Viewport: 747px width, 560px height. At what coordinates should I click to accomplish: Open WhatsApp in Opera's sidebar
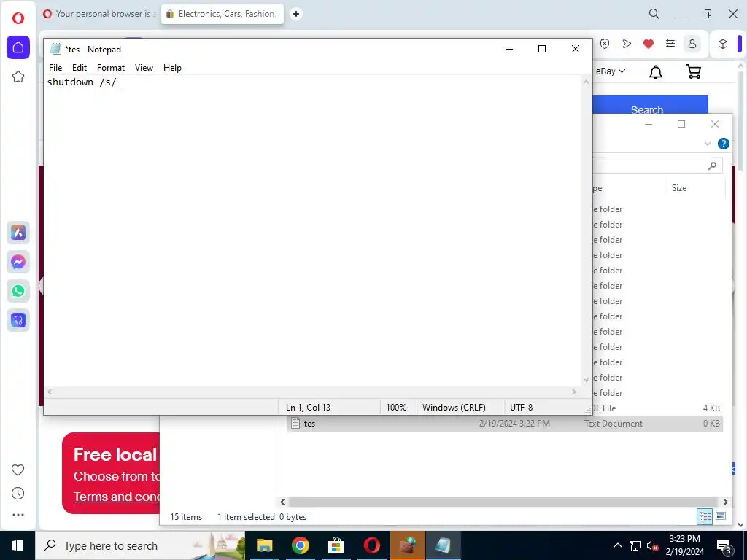(18, 291)
